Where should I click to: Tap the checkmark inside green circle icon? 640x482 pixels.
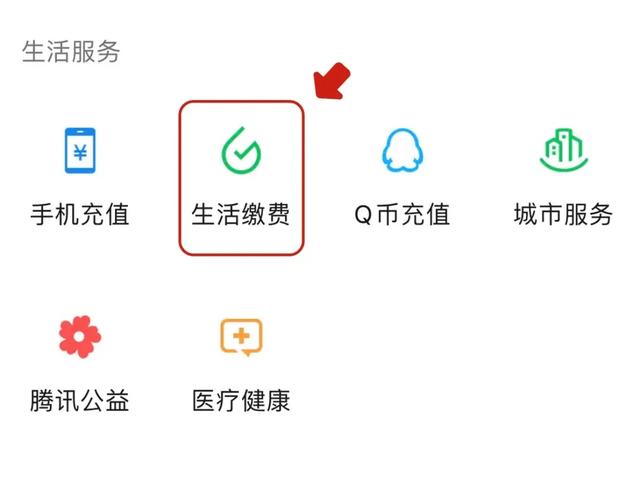pyautogui.click(x=241, y=153)
